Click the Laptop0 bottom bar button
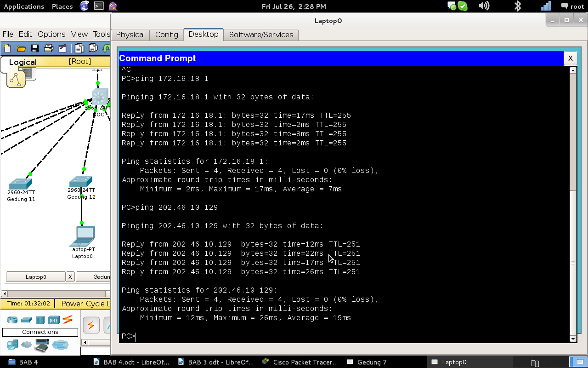Screen dimensions: 588x368 tap(36, 277)
